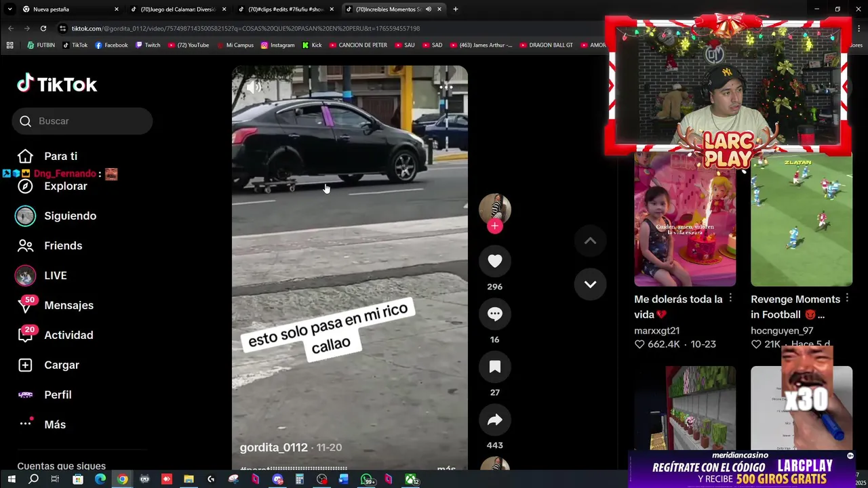The image size is (868, 488).
Task: Open the Actividad notifications
Action: 55,335
